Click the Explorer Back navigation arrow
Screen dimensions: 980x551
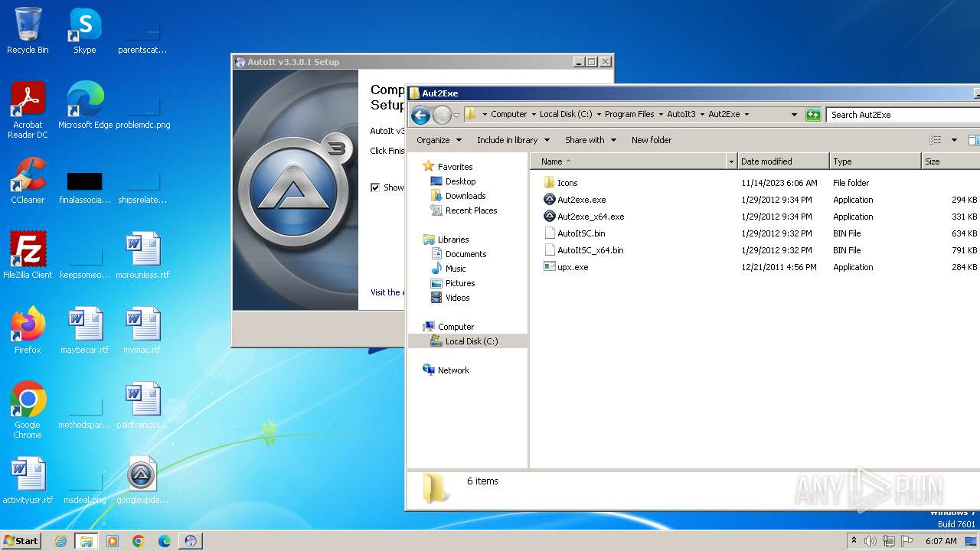(x=420, y=116)
